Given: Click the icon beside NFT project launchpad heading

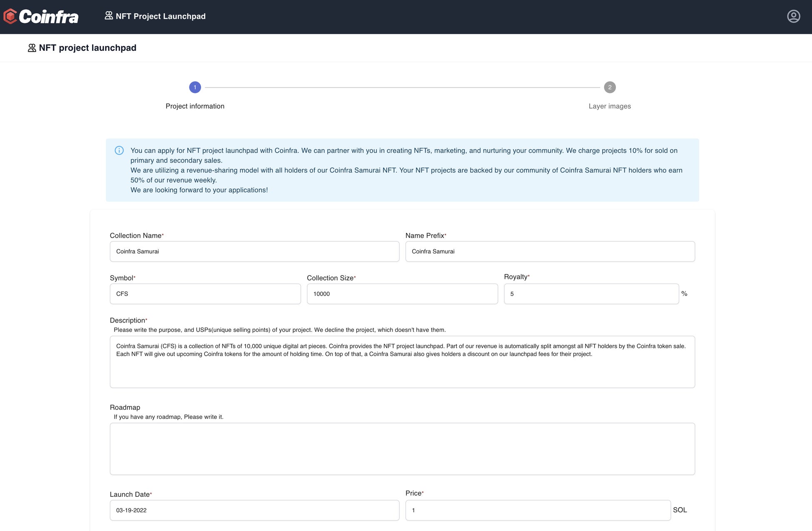Looking at the screenshot, I should (x=32, y=48).
